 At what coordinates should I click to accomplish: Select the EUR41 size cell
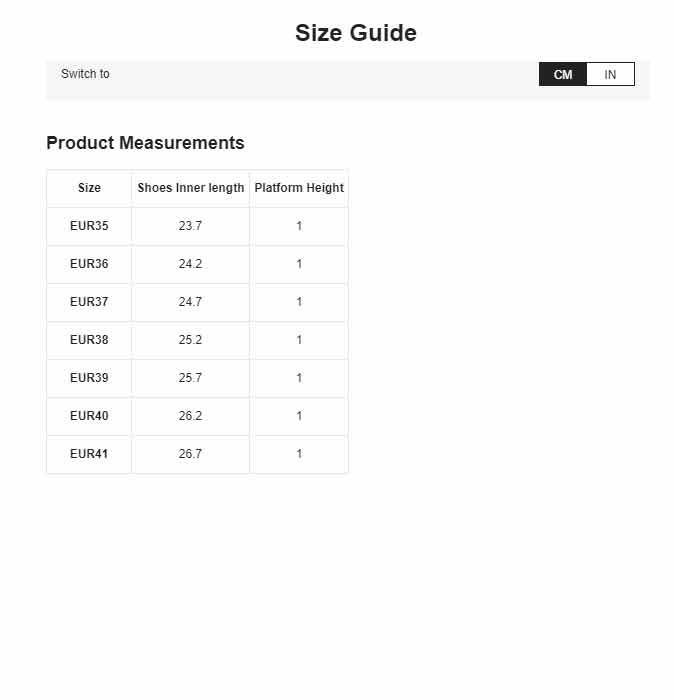coord(89,454)
